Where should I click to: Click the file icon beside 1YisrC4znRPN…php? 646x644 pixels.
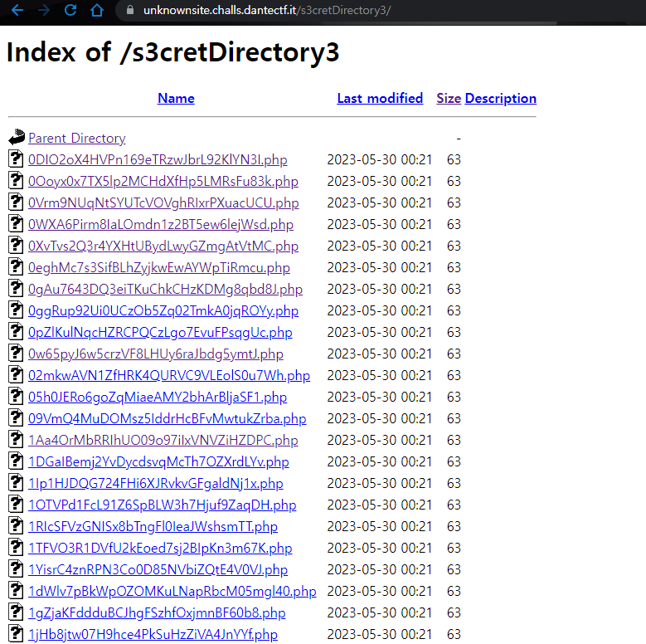[x=16, y=569]
